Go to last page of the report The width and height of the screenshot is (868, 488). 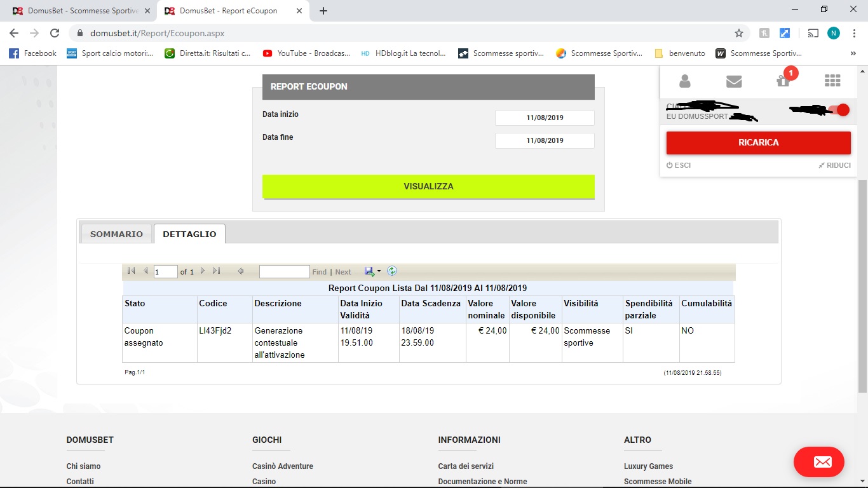pyautogui.click(x=217, y=271)
